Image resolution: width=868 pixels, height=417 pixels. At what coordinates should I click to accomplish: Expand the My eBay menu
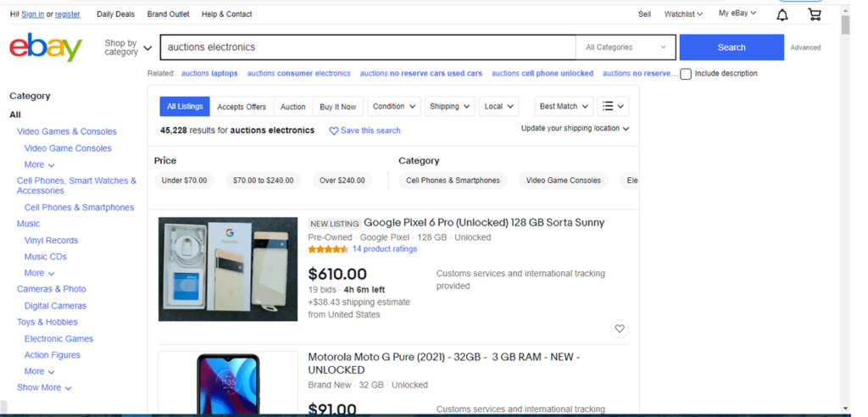[737, 14]
